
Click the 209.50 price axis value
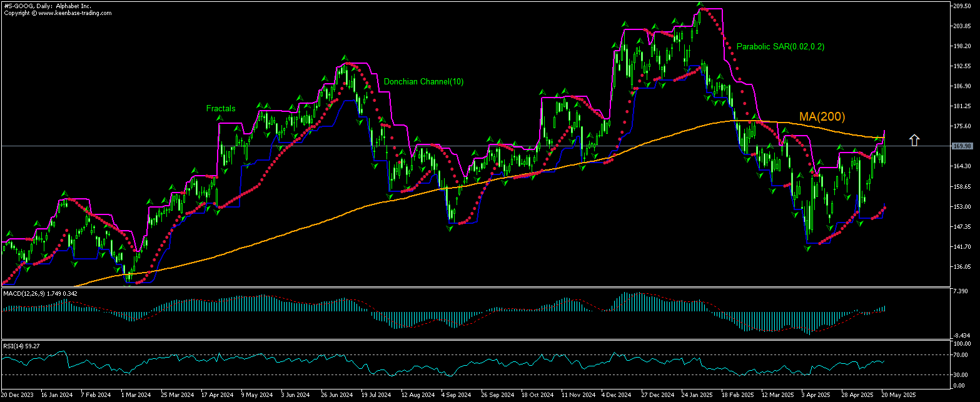(x=961, y=6)
